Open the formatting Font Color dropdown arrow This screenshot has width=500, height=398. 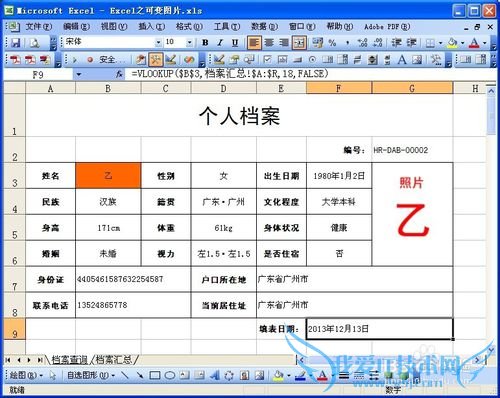tap(485, 43)
